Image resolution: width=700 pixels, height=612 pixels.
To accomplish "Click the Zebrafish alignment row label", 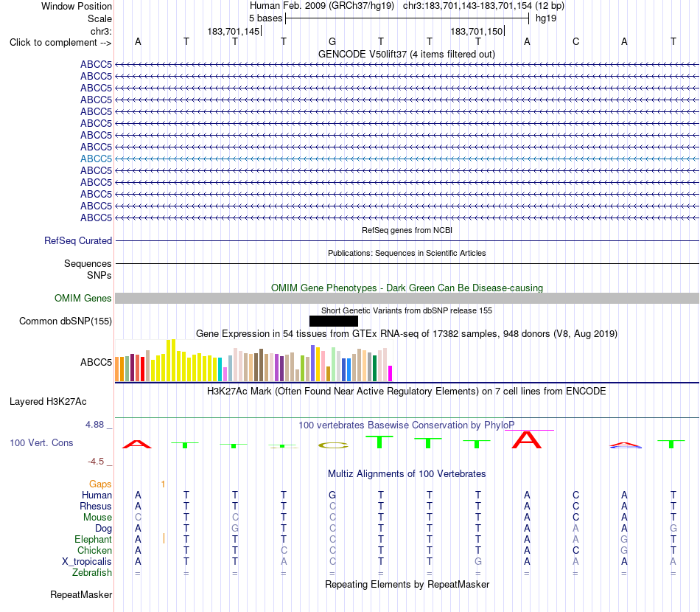I will tap(92, 572).
